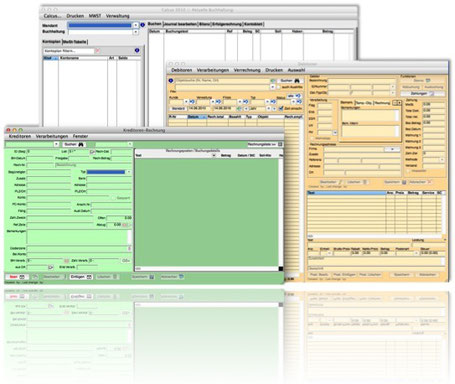Image resolution: width=455 pixels, height=384 pixels.
Task: Open the MWST menu in Calcus window
Action: (x=95, y=16)
